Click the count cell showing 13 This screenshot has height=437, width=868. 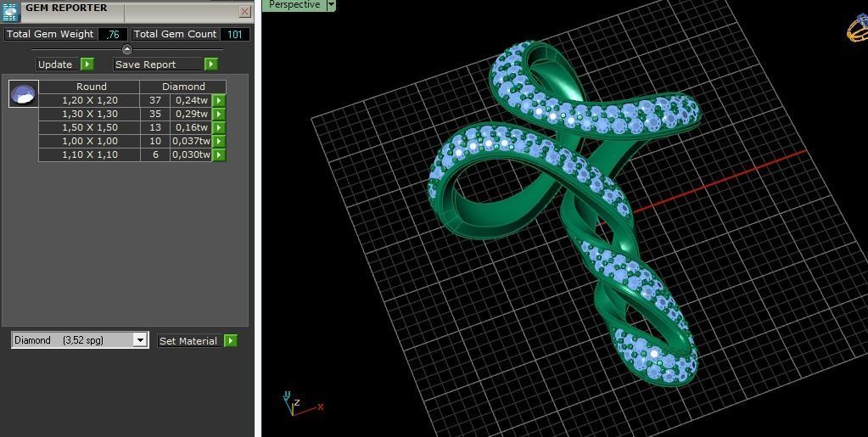[x=155, y=127]
